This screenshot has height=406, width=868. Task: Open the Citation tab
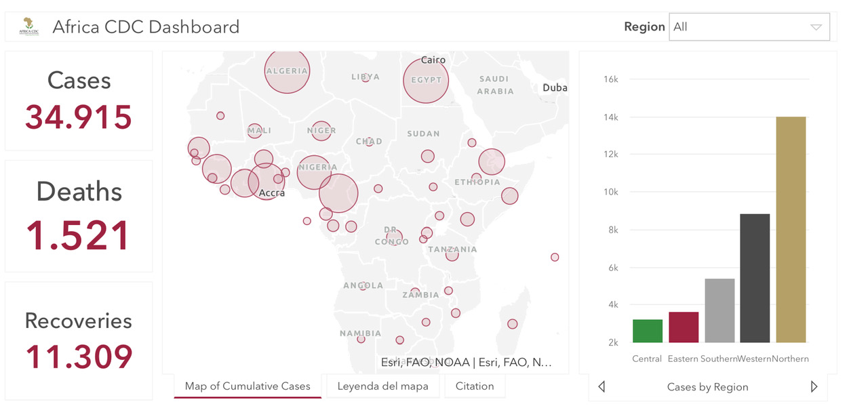point(475,386)
